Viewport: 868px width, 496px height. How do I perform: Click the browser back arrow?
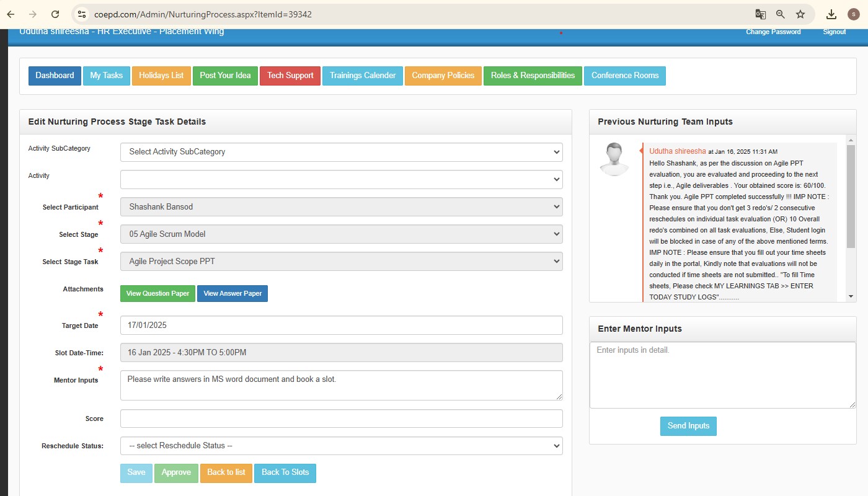pos(11,14)
